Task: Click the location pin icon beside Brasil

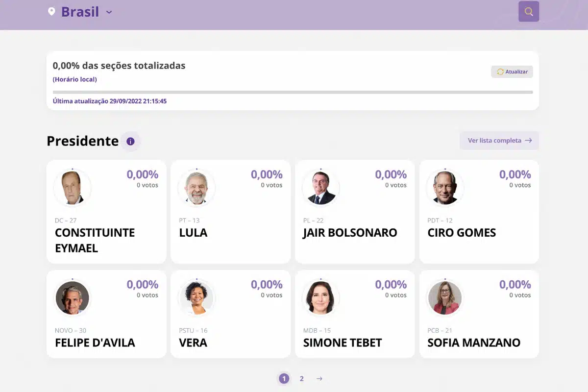Action: point(52,11)
